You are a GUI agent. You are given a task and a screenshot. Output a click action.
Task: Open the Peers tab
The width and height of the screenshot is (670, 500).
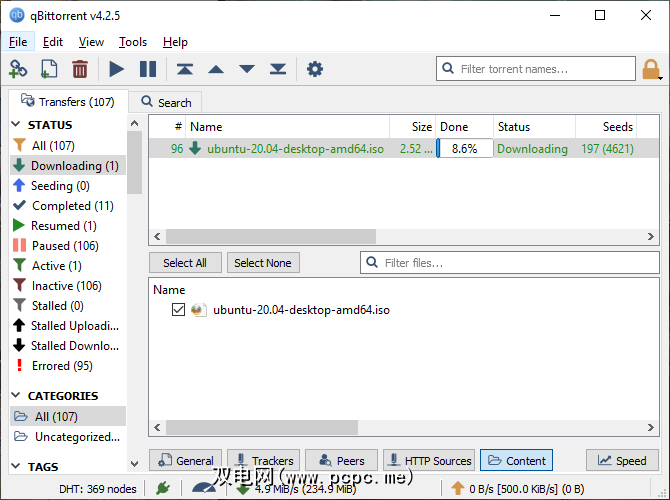(x=341, y=460)
